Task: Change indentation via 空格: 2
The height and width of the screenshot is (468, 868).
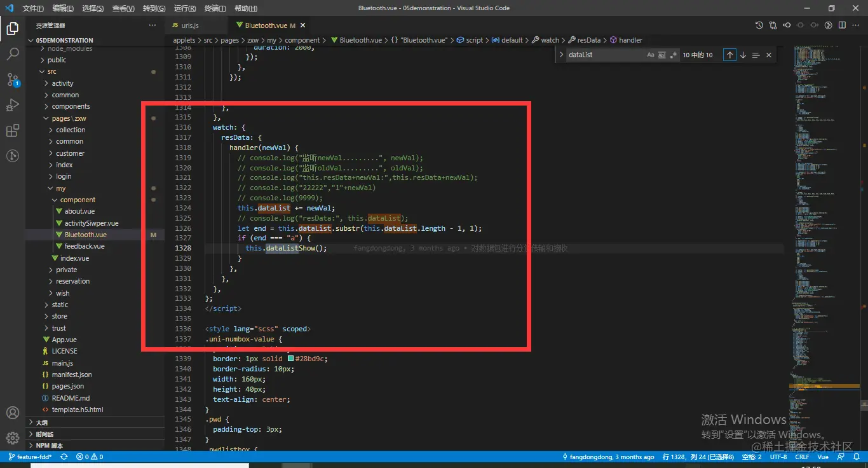Action: (x=752, y=457)
